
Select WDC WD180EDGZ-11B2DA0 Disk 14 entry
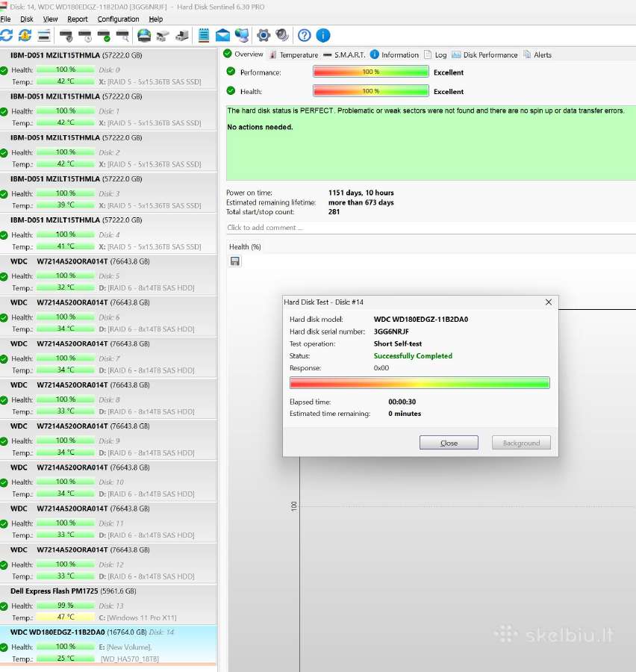point(108,645)
